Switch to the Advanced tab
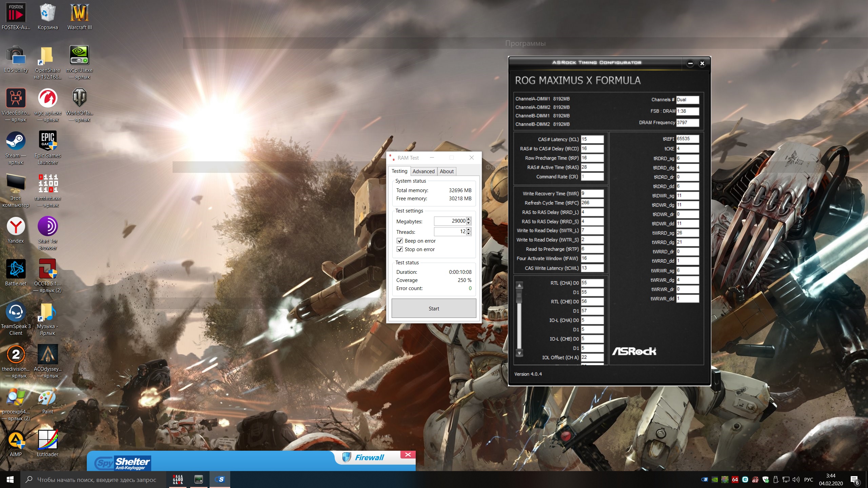Viewport: 868px width, 488px height. pos(423,171)
